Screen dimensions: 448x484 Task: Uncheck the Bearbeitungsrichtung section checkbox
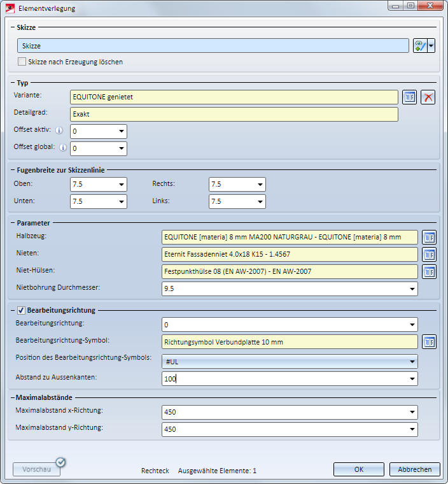pos(21,310)
